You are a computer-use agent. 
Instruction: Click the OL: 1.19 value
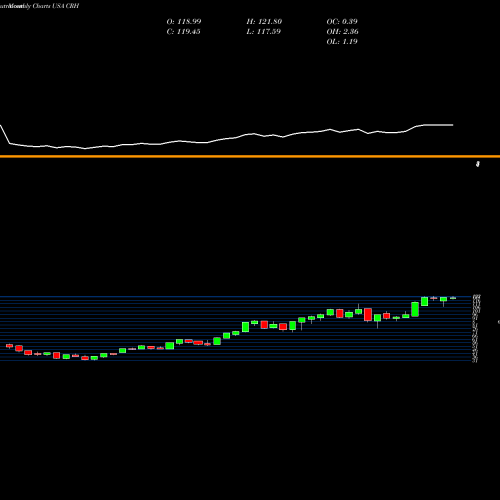pos(342,42)
